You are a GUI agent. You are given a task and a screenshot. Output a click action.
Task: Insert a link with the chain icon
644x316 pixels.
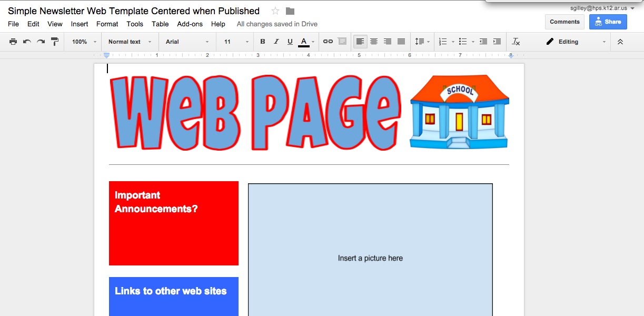[328, 42]
